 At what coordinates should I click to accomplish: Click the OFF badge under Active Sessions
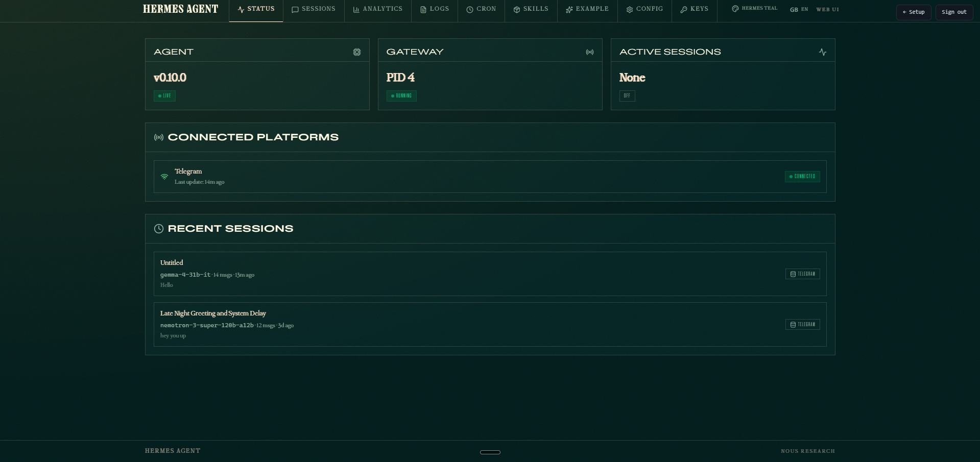pos(627,96)
